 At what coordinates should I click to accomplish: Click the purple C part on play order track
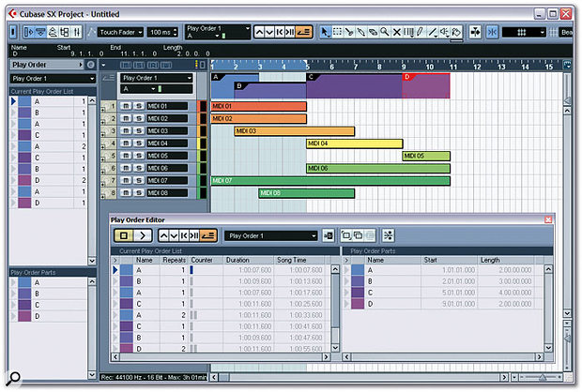pos(355,85)
